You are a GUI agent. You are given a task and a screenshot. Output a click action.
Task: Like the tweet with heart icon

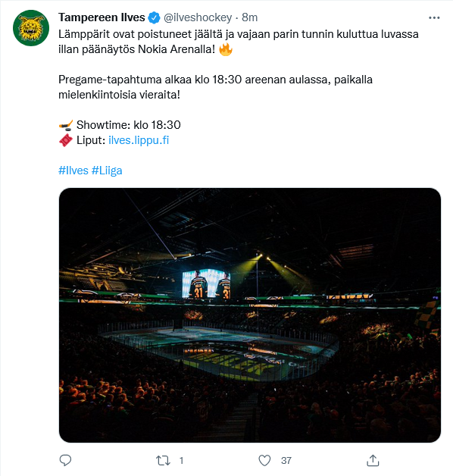(264, 461)
